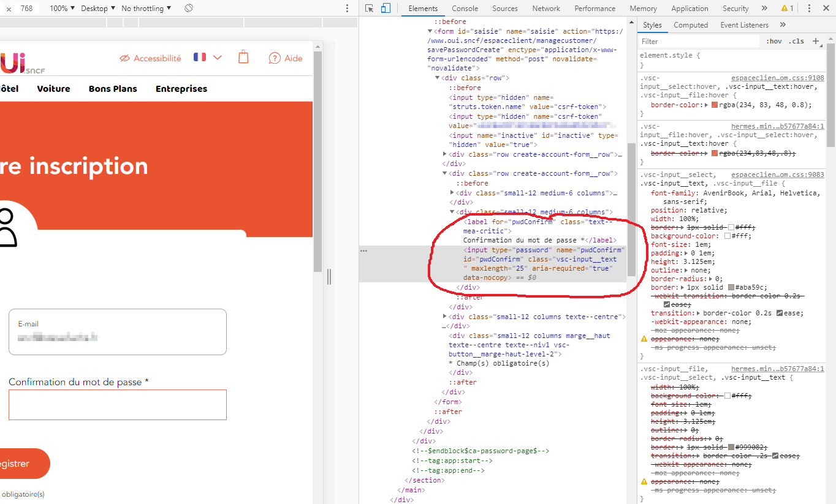Viewport: 836px width, 504px height.
Task: Click the border-color rgba orange swatch
Action: click(x=714, y=105)
